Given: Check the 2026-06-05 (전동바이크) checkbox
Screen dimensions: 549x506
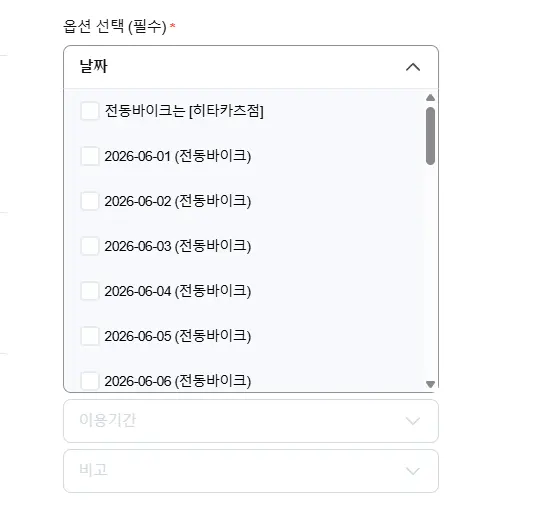Looking at the screenshot, I should pyautogui.click(x=90, y=336).
